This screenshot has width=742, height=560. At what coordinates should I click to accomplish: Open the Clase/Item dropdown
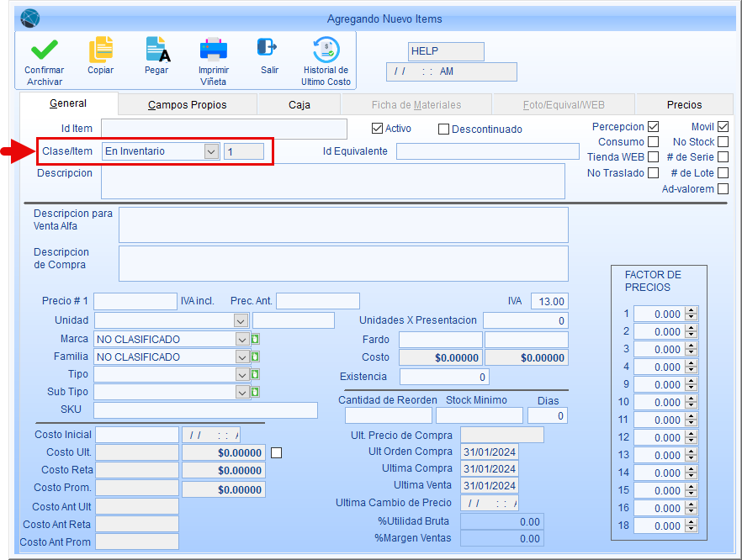pyautogui.click(x=211, y=151)
